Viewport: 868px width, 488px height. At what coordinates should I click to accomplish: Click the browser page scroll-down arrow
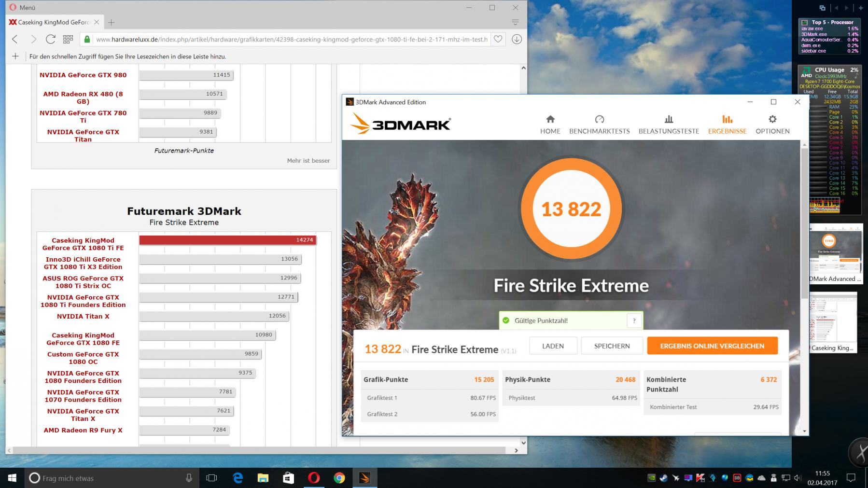523,442
